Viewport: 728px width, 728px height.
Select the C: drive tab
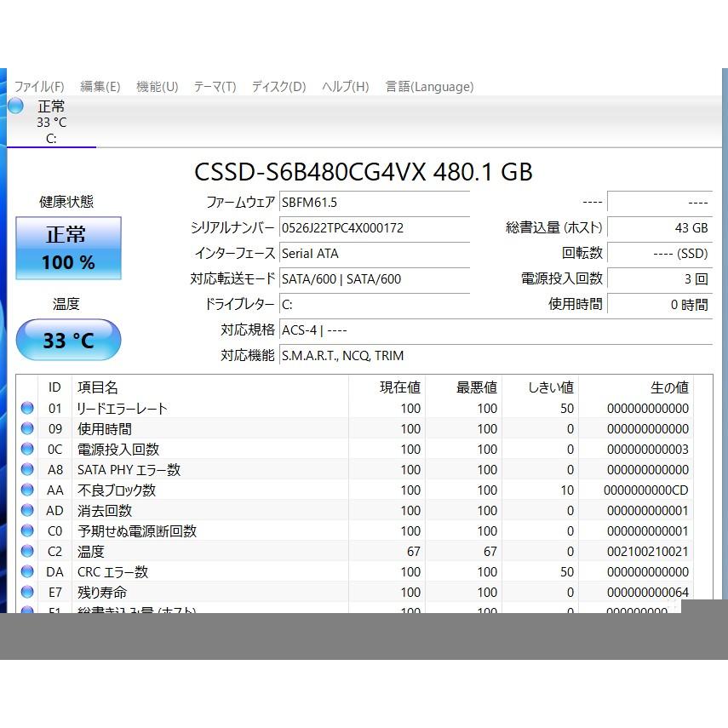click(51, 138)
